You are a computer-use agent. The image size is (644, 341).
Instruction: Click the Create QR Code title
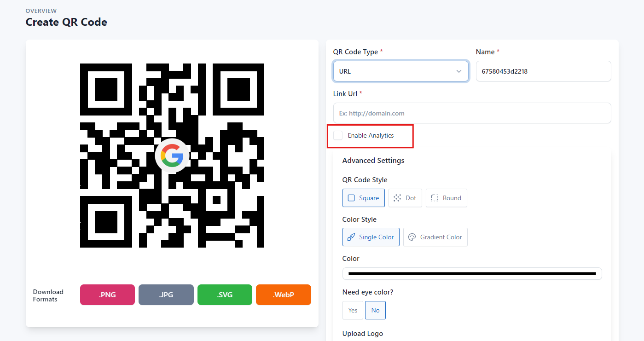click(x=66, y=22)
